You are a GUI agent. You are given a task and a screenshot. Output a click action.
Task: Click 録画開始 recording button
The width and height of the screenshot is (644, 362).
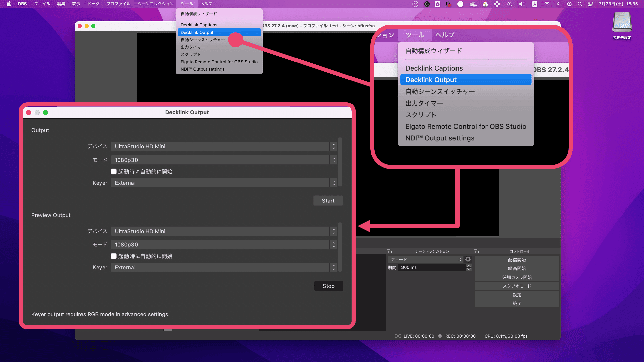tap(517, 268)
